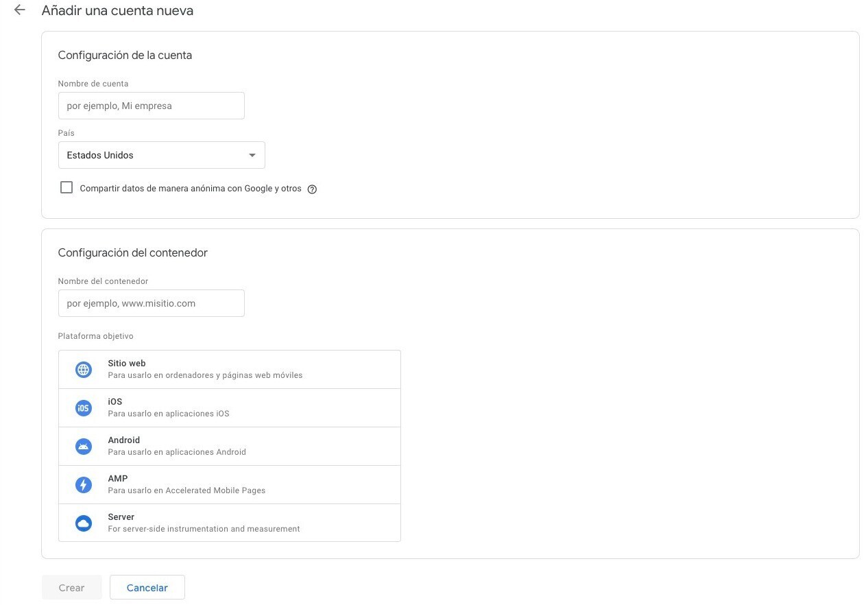Focus the Nombre de cuenta input field
The height and width of the screenshot is (605, 868).
pyautogui.click(x=152, y=106)
